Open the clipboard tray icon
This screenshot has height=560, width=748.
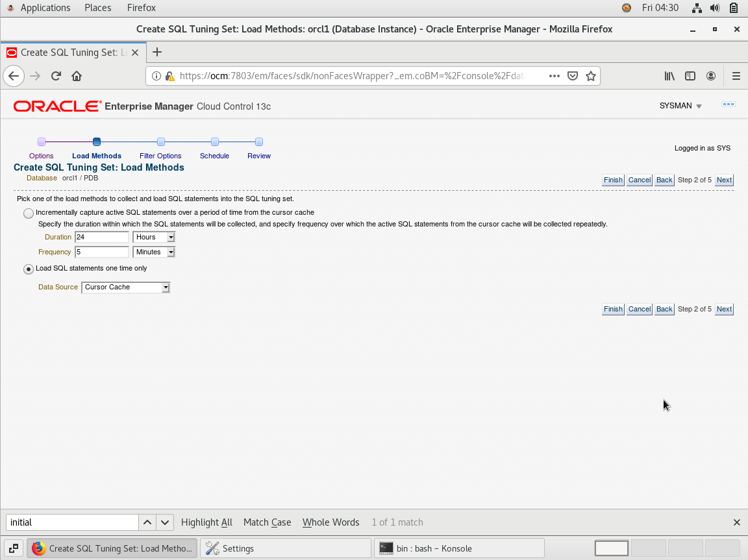734,8
